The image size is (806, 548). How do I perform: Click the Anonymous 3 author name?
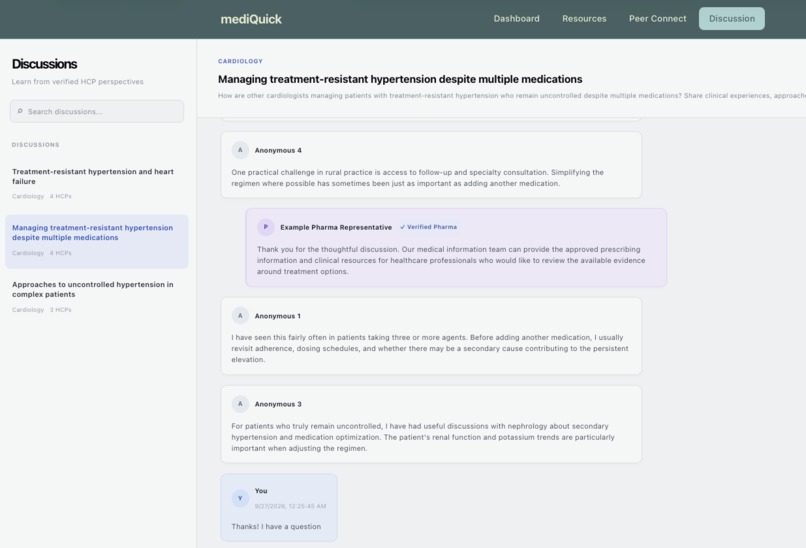278,405
